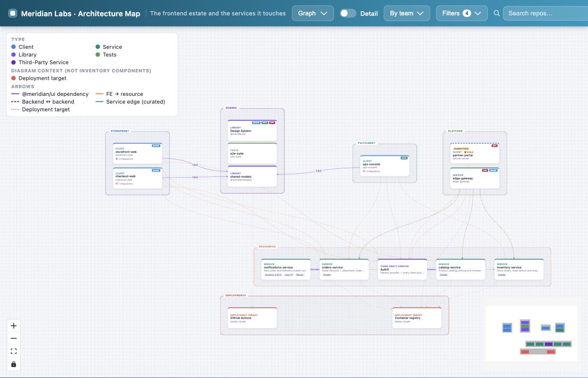Select the Design System library node
This screenshot has width=588, height=378.
coord(252,130)
